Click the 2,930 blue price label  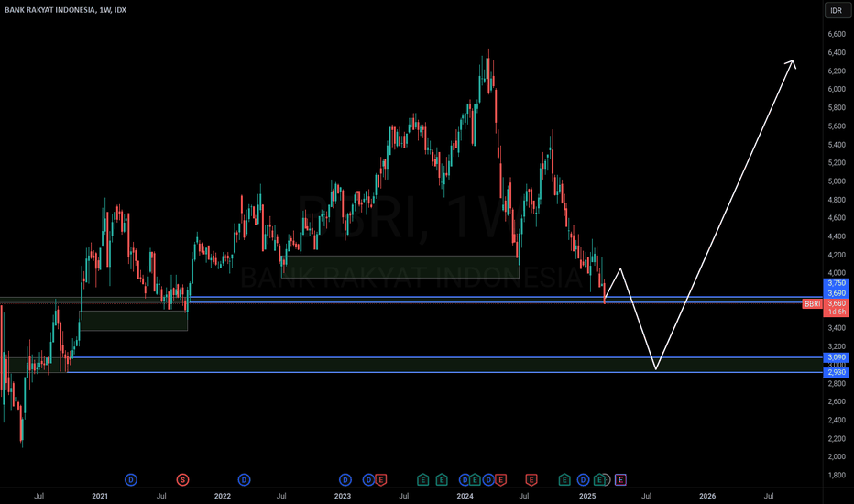[x=837, y=372]
